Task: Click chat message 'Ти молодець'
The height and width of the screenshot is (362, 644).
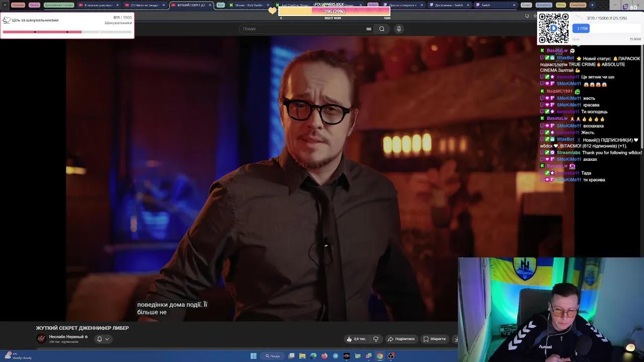Action: pos(594,112)
